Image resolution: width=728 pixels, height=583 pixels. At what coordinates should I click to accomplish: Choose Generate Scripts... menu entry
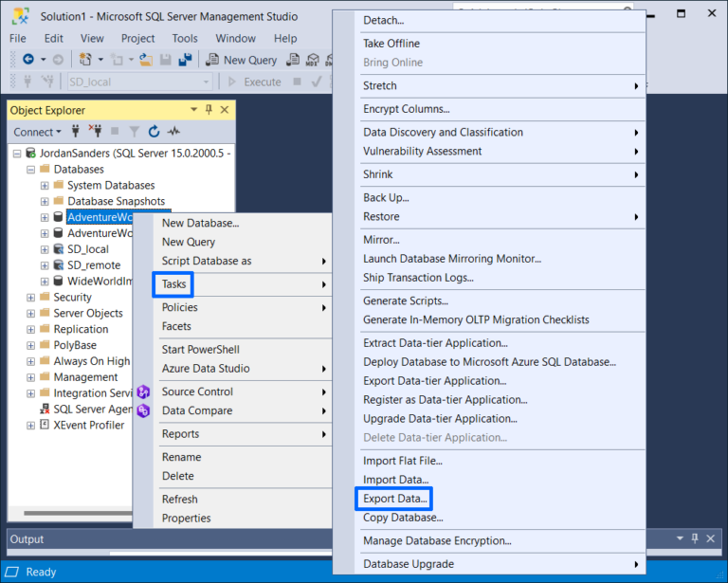pos(406,301)
